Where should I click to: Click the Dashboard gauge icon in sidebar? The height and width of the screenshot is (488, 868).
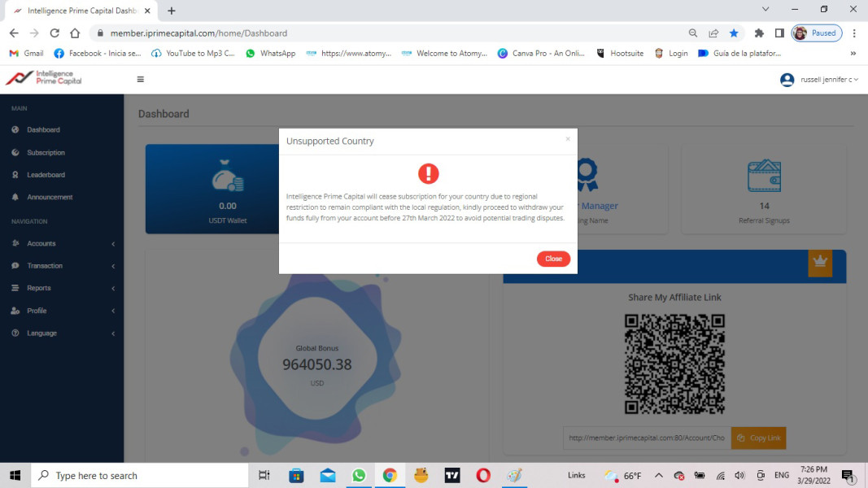point(15,129)
